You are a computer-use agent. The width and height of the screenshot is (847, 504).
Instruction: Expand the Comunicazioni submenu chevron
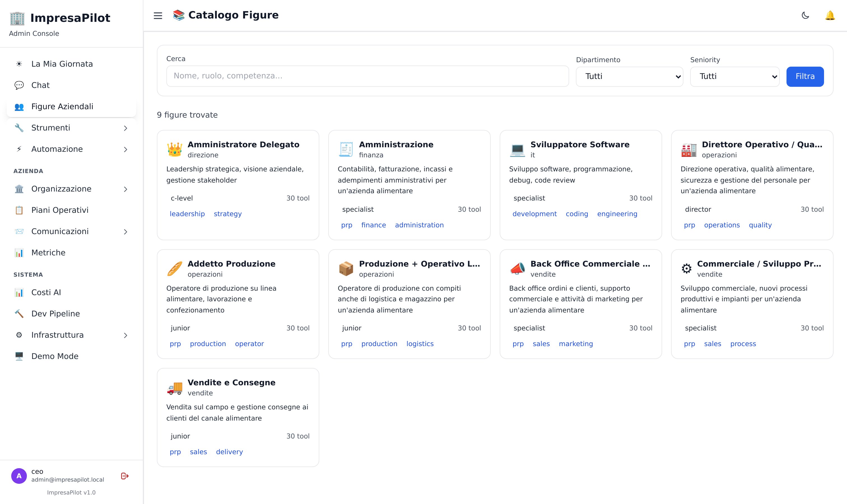click(125, 232)
